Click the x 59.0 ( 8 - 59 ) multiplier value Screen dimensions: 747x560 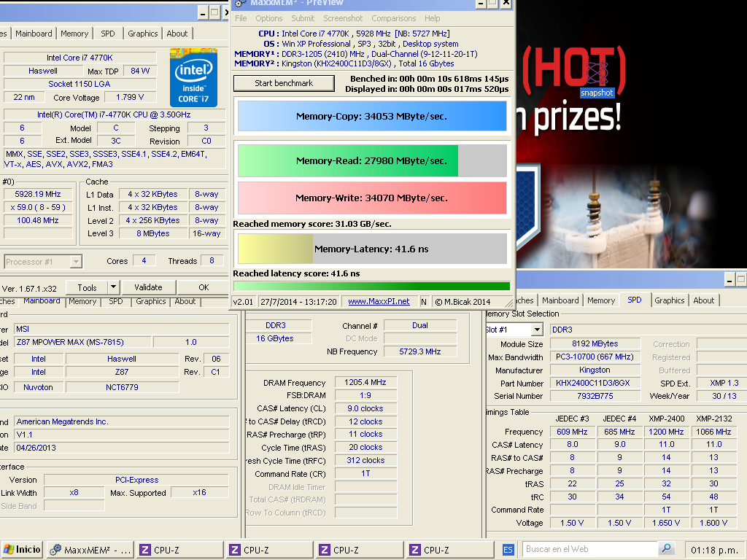(38, 207)
